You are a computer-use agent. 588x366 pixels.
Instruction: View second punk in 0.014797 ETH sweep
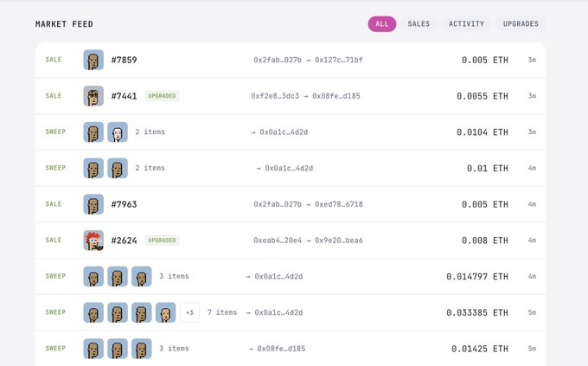coord(118,276)
